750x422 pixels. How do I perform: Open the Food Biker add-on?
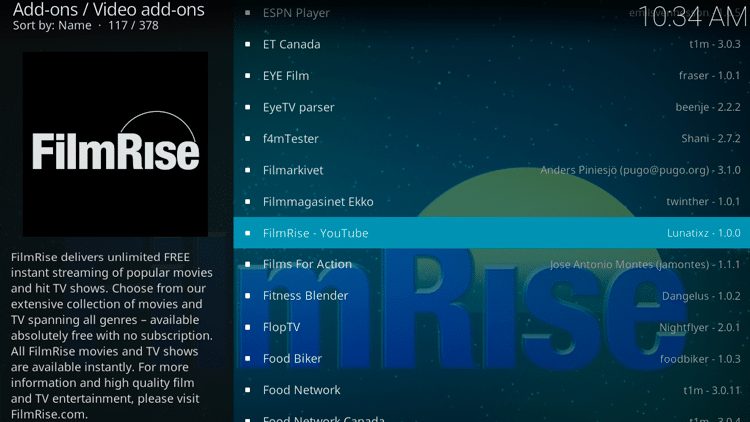(491, 359)
